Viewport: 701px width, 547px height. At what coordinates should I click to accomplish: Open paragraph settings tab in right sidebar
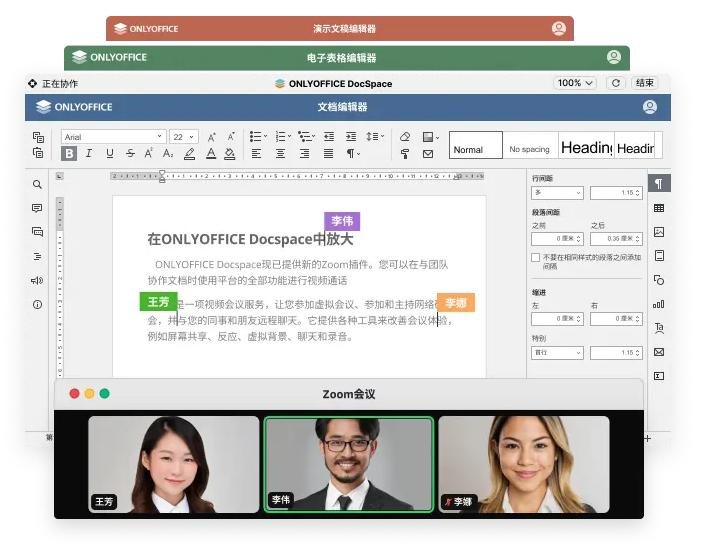pyautogui.click(x=659, y=183)
